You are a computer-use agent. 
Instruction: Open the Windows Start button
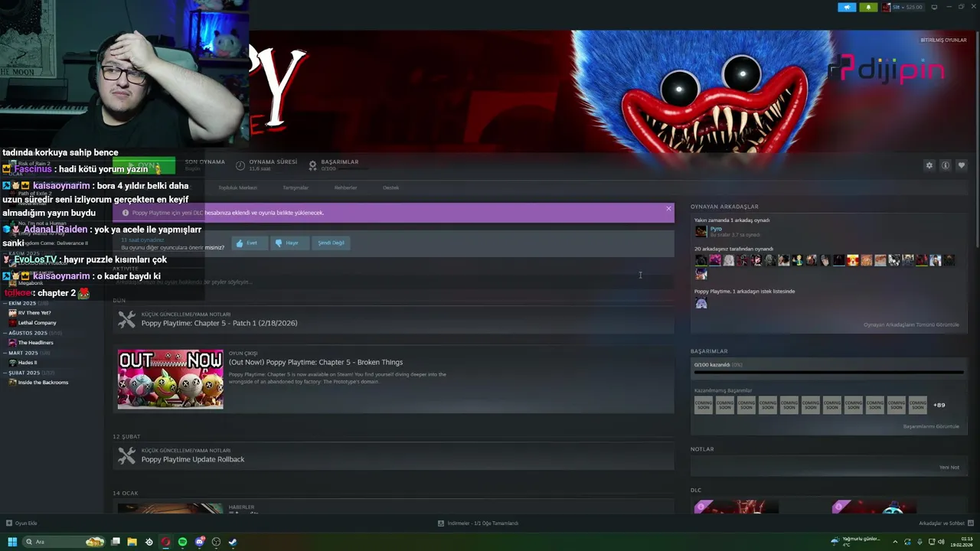point(12,542)
